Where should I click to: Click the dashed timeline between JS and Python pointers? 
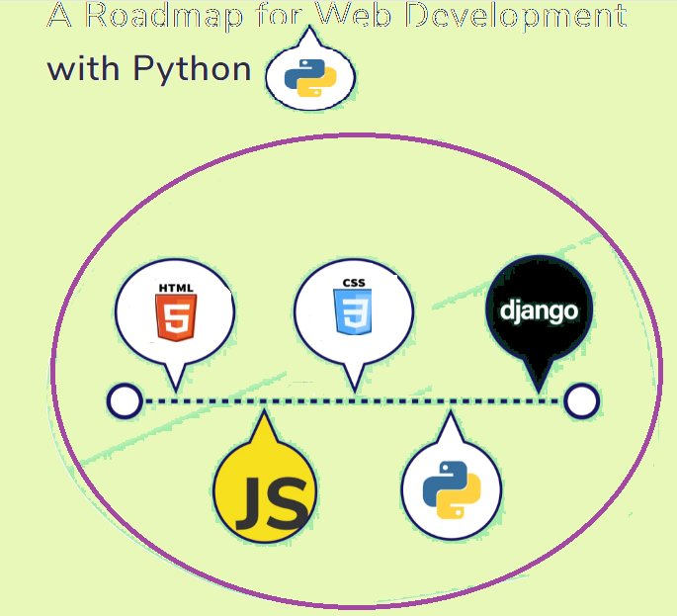click(x=356, y=401)
